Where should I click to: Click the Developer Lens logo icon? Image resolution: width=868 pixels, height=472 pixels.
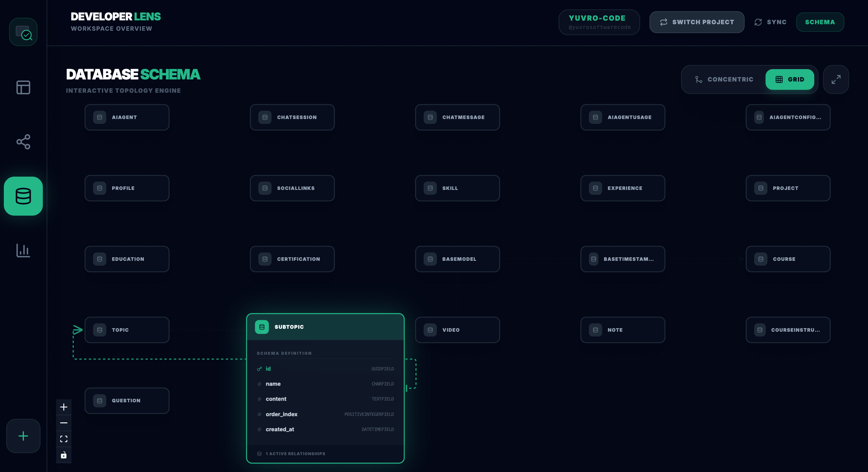tap(23, 32)
